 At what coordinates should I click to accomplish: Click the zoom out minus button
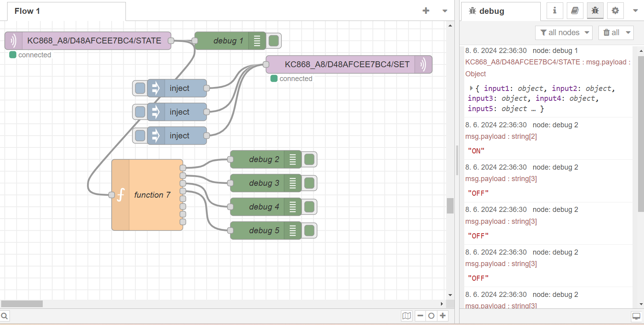point(420,316)
